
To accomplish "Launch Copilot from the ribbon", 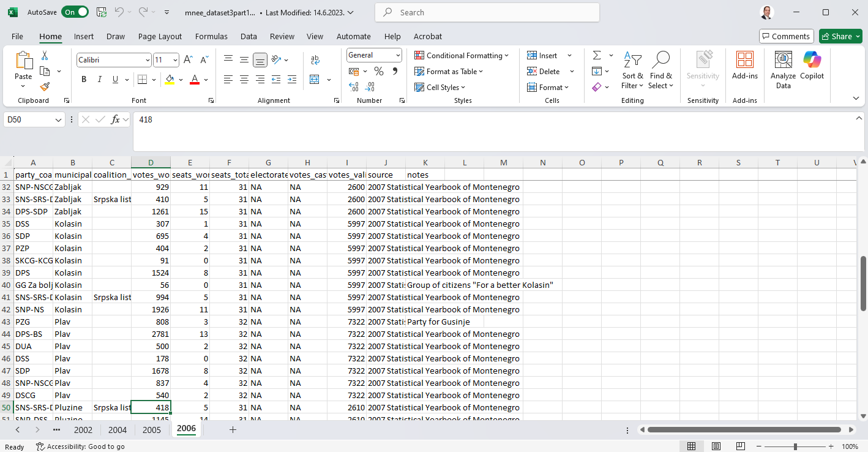I will coord(812,70).
